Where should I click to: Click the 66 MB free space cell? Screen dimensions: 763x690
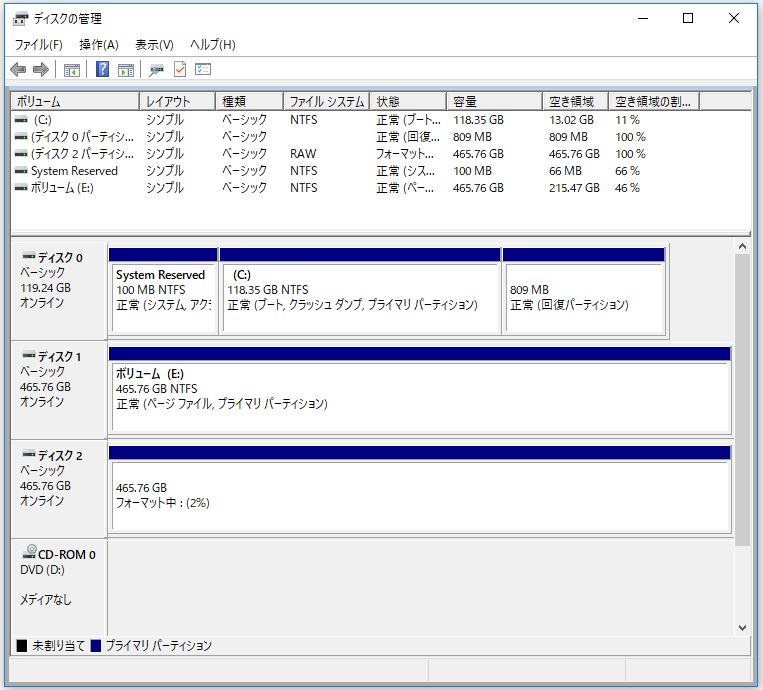coord(565,171)
